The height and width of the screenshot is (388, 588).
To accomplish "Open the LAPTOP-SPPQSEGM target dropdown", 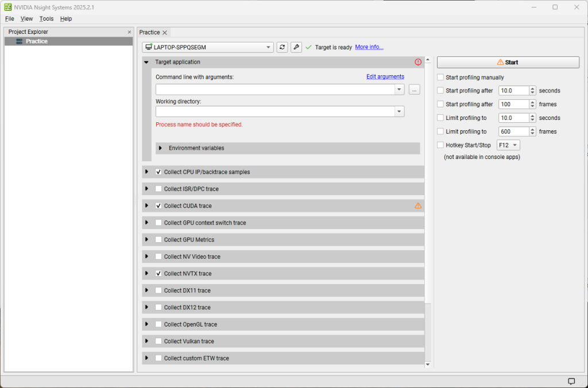I will tap(208, 47).
